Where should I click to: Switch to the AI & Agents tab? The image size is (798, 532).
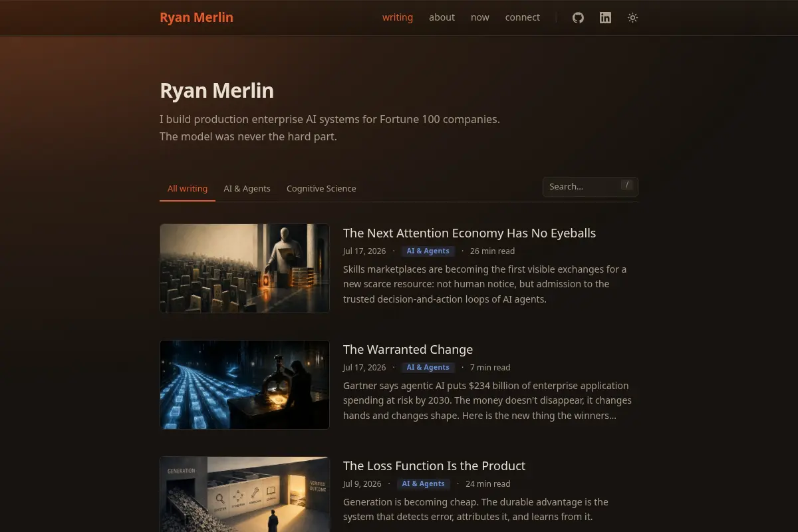247,188
